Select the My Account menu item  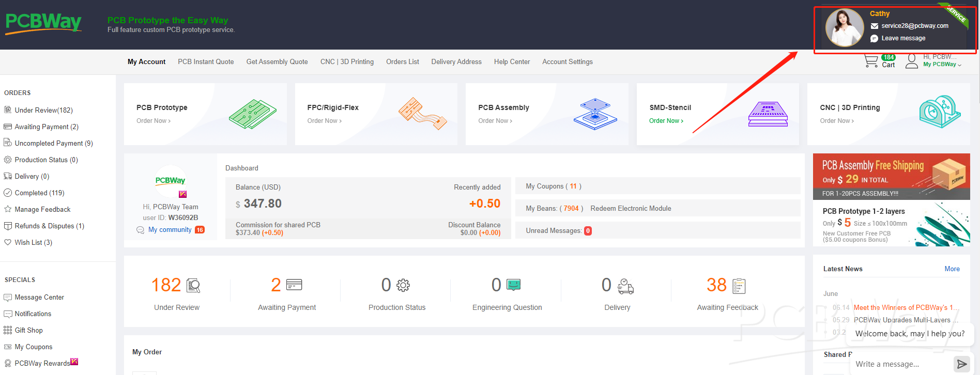(147, 61)
